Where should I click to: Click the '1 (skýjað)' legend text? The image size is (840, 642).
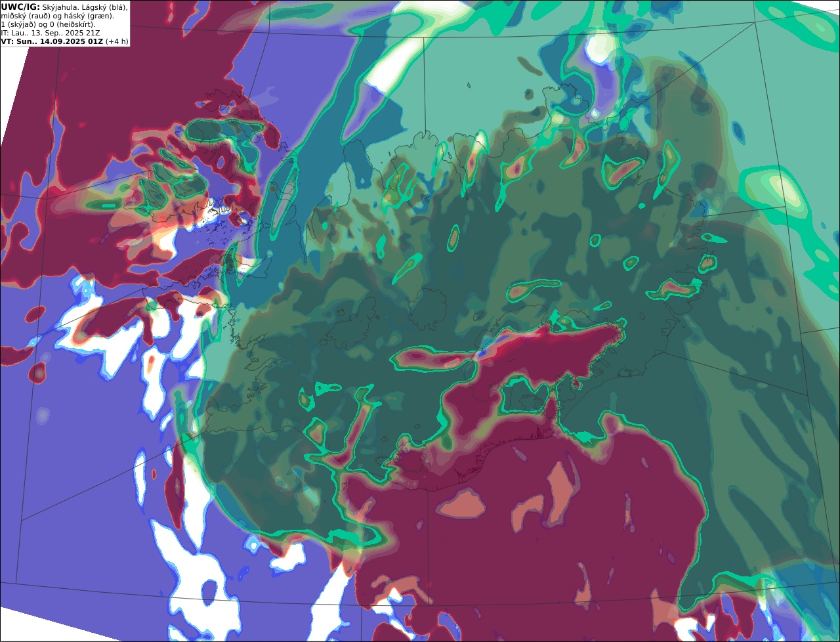point(19,24)
